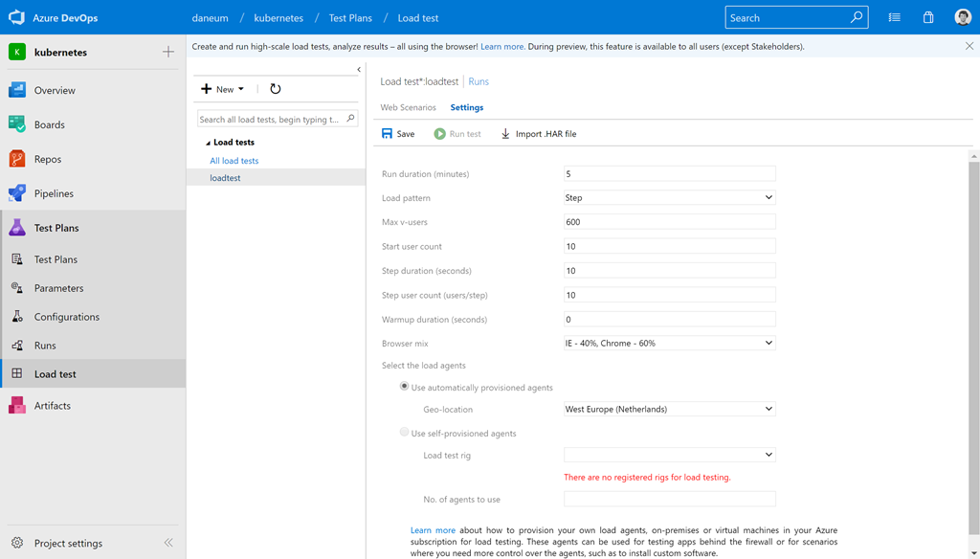Open the Pipelines sidebar icon
This screenshot has height=559, width=980.
tap(17, 193)
